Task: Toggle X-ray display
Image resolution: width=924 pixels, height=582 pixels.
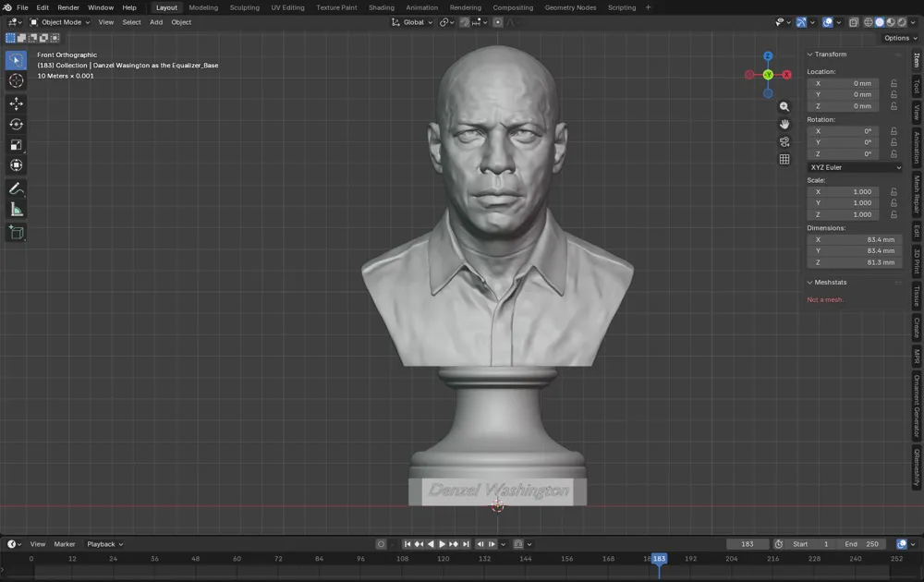Action: [x=853, y=22]
